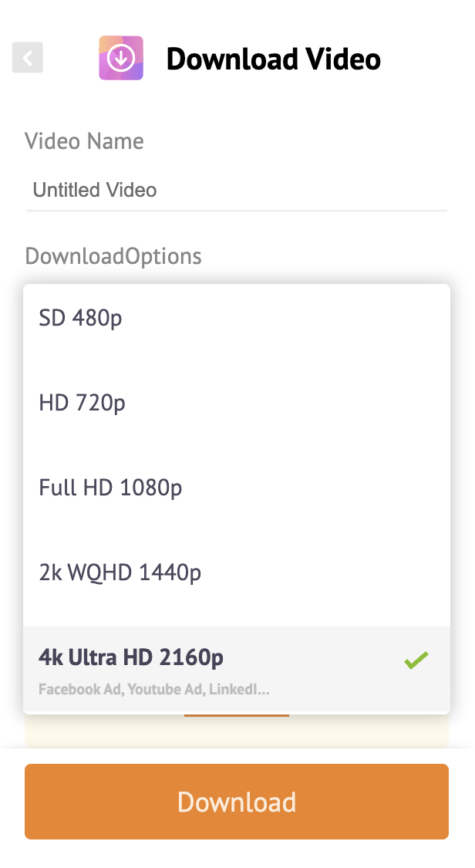Click the back arrow icon
475x868 pixels.
click(x=28, y=58)
